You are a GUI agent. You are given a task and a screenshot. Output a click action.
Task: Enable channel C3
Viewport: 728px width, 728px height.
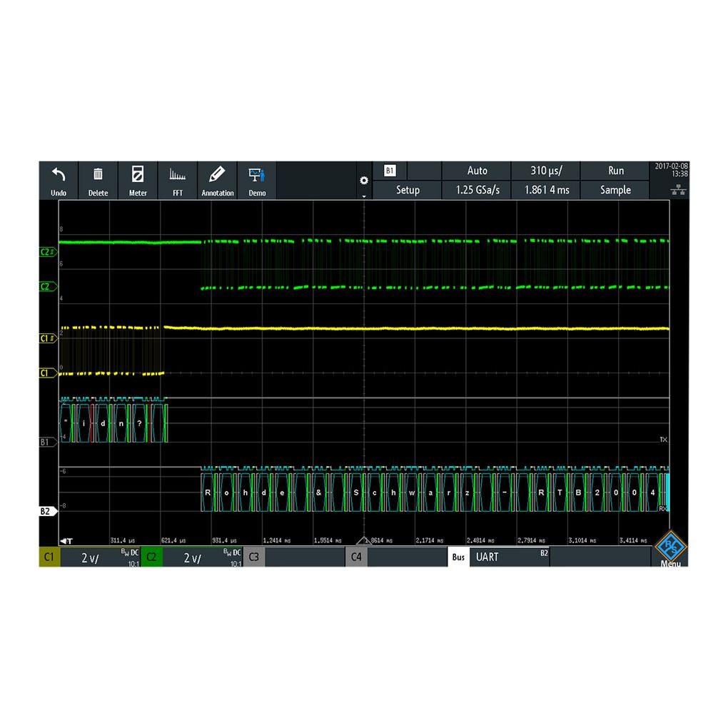253,557
